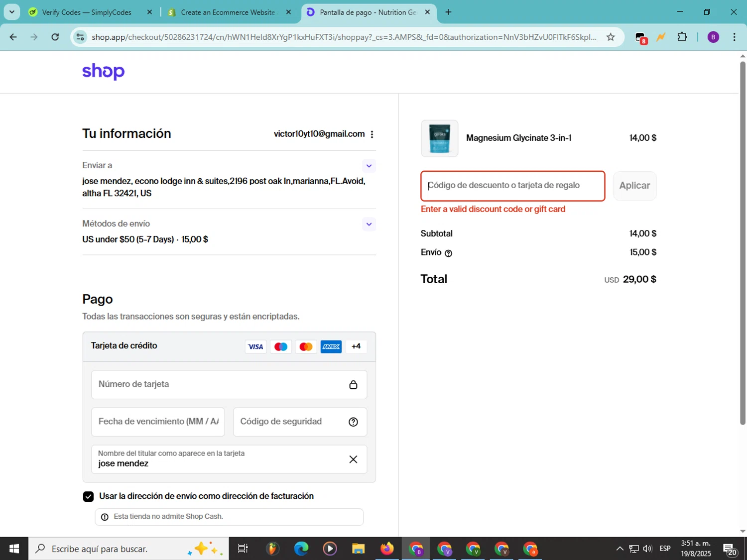The height and width of the screenshot is (560, 747).
Task: Click the Visa card icon
Action: tap(255, 347)
